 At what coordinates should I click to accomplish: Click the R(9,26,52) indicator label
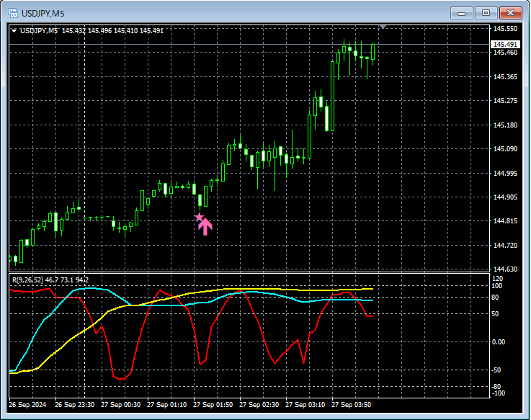coord(28,280)
